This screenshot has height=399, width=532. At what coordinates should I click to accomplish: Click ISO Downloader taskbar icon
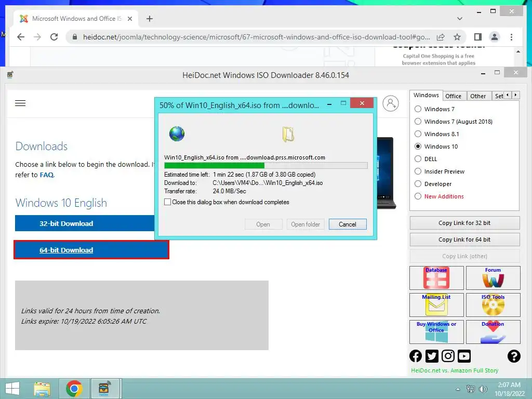(105, 389)
